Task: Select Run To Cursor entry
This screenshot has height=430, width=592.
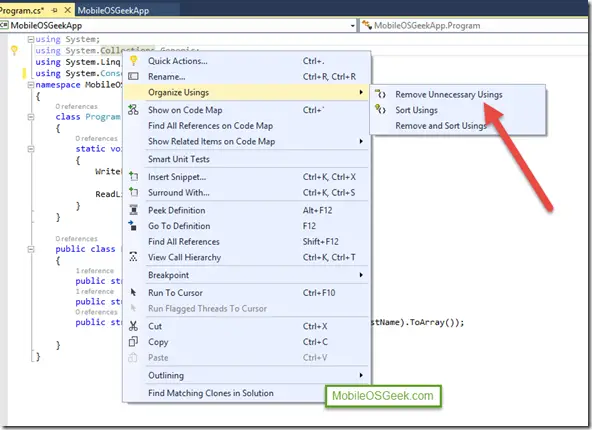Action: coord(247,293)
